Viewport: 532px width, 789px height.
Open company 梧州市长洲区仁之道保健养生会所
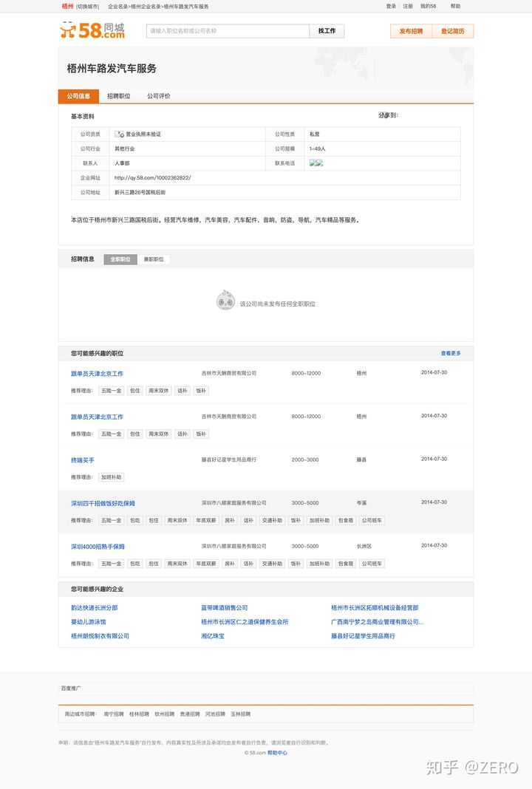pyautogui.click(x=245, y=622)
